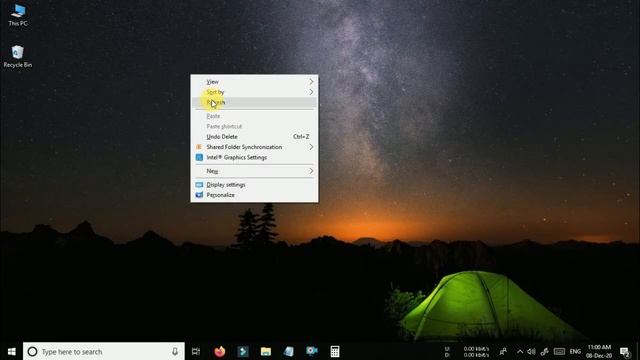The image size is (640, 360).
Task: Click the greyed Paste menu entry
Action: [254, 116]
